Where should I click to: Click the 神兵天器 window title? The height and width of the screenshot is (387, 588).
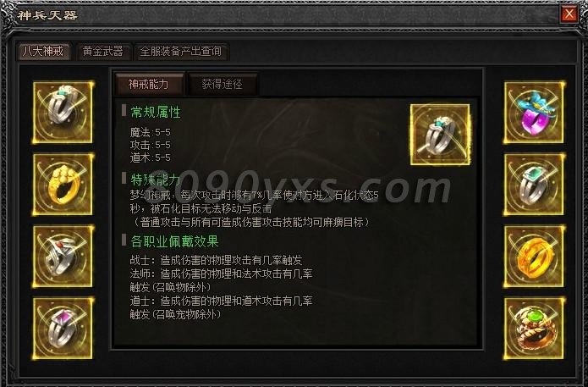pos(47,15)
